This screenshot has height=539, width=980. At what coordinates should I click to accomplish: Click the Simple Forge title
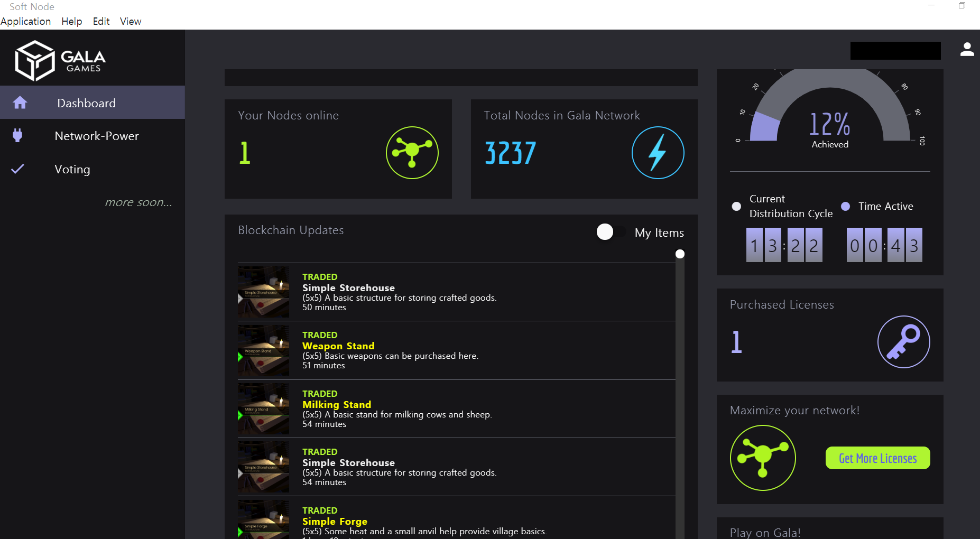pyautogui.click(x=335, y=521)
